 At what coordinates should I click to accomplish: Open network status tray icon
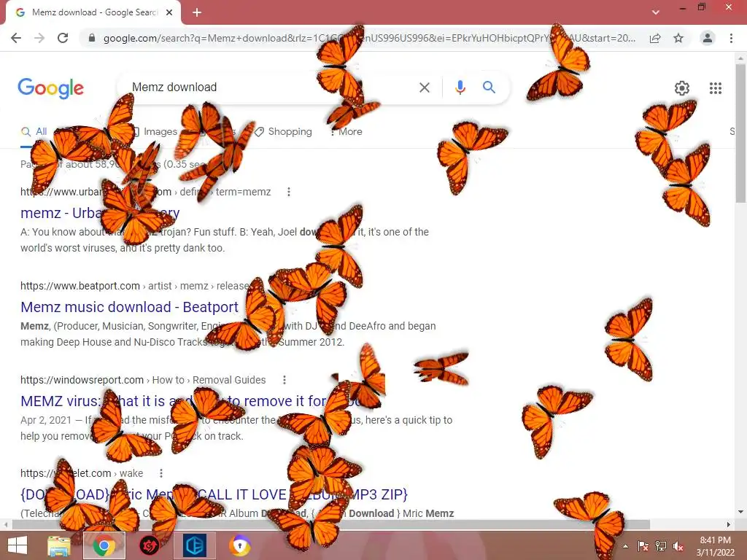click(660, 546)
